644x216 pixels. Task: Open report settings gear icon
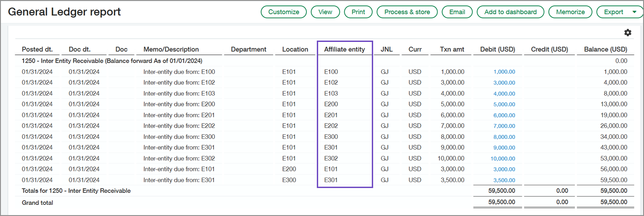click(627, 33)
